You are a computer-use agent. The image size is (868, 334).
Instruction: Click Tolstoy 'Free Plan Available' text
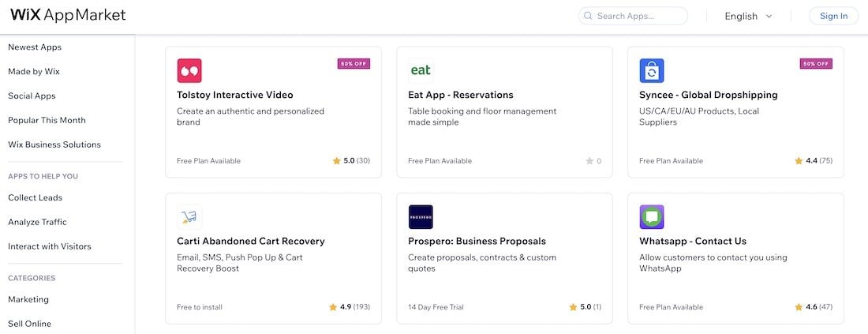point(208,161)
